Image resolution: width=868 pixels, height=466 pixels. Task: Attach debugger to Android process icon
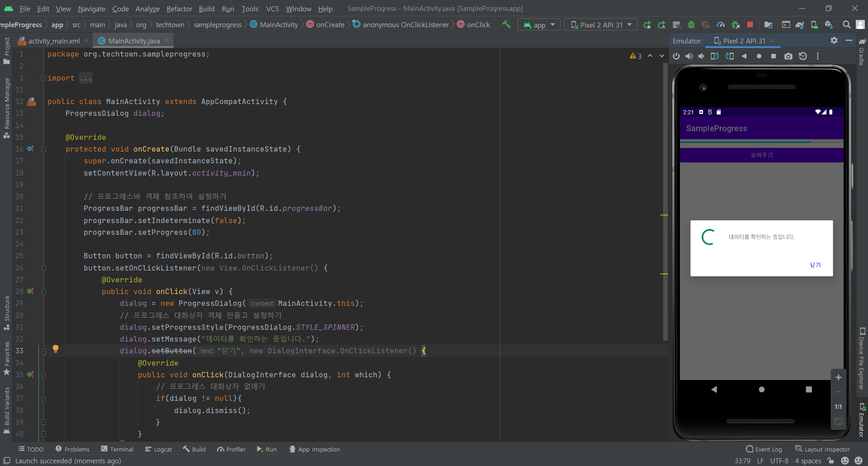coord(736,25)
